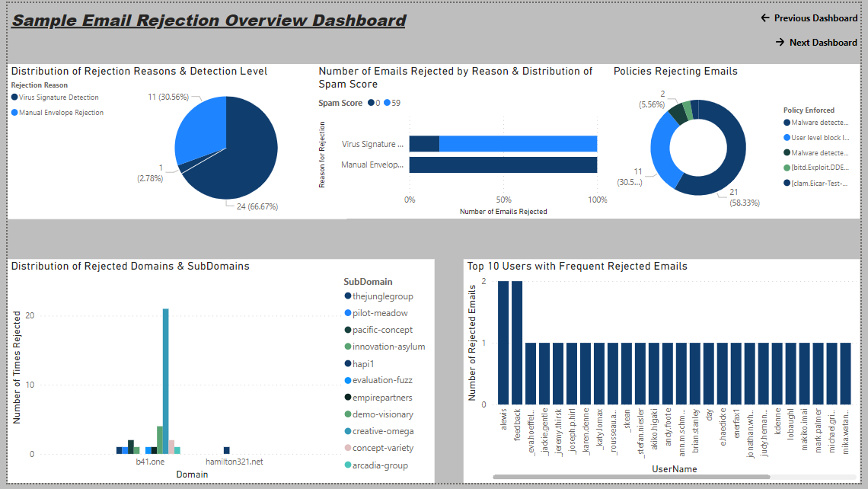The height and width of the screenshot is (489, 868).
Task: Click the tallest teal bar for b41.one
Action: (165, 381)
